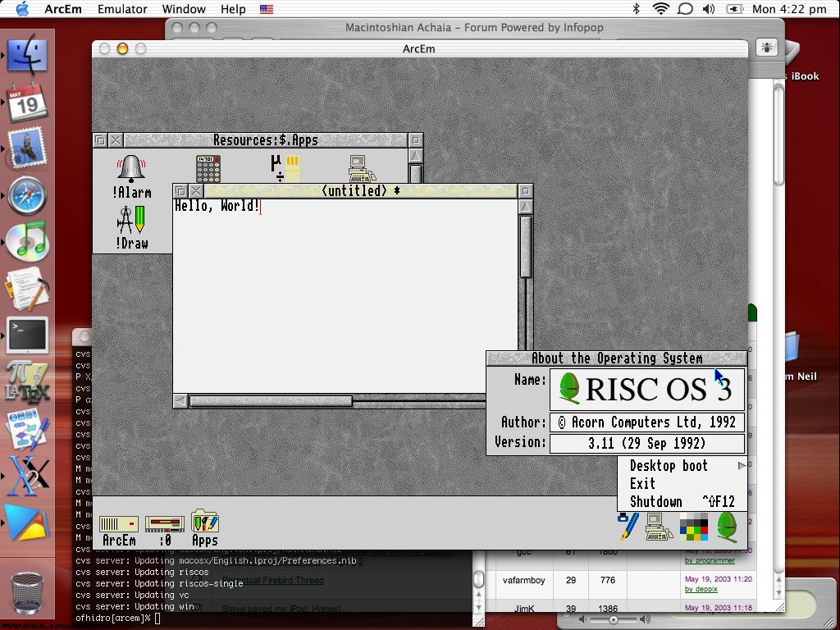
Task: Click the toggle-size icon on the Resources:$.Apps window
Action: 417,139
